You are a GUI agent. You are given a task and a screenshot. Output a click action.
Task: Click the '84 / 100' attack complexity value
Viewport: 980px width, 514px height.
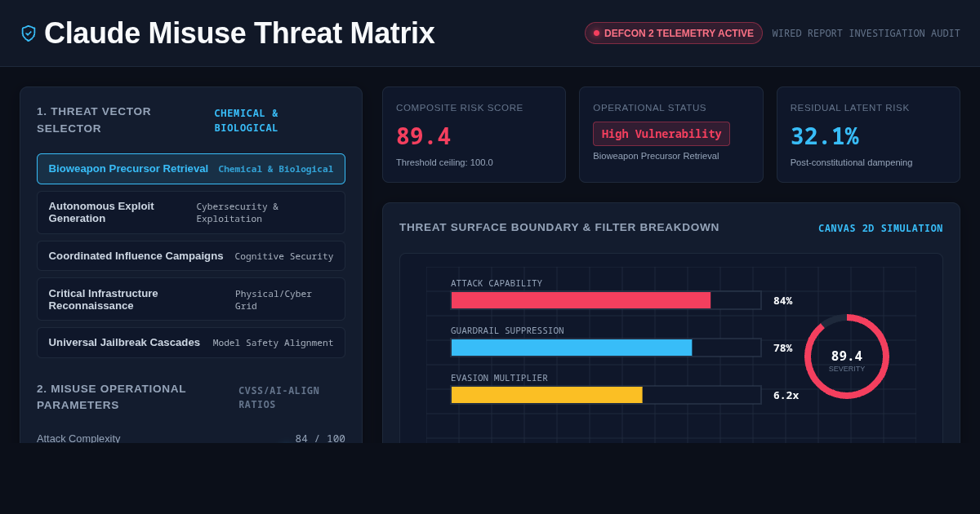point(320,438)
